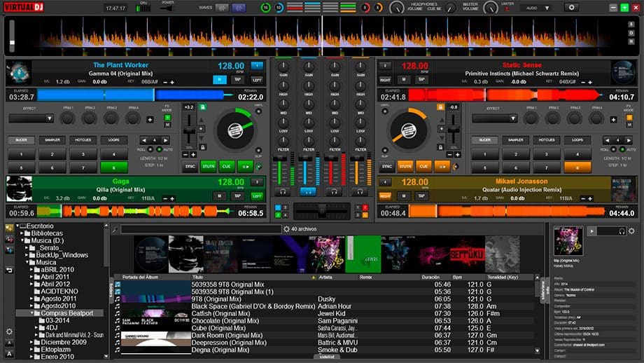Click the gear icon in the bottom-left sidebar
This screenshot has height=363, width=644.
tap(9, 331)
